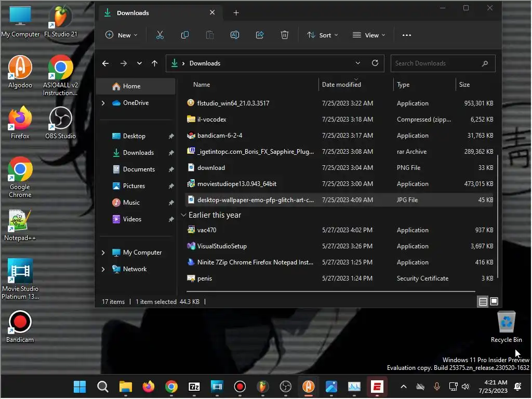
Task: Select moviestudiope13.0.943_64bit file
Action: click(x=340, y=184)
